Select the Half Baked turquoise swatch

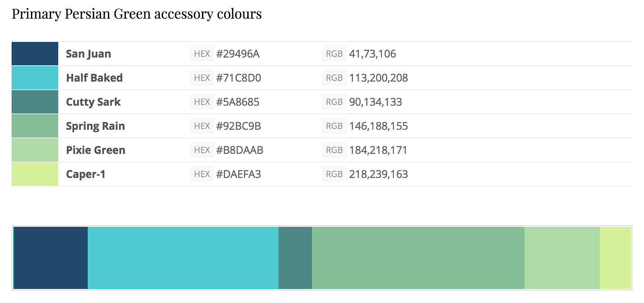[x=35, y=78]
